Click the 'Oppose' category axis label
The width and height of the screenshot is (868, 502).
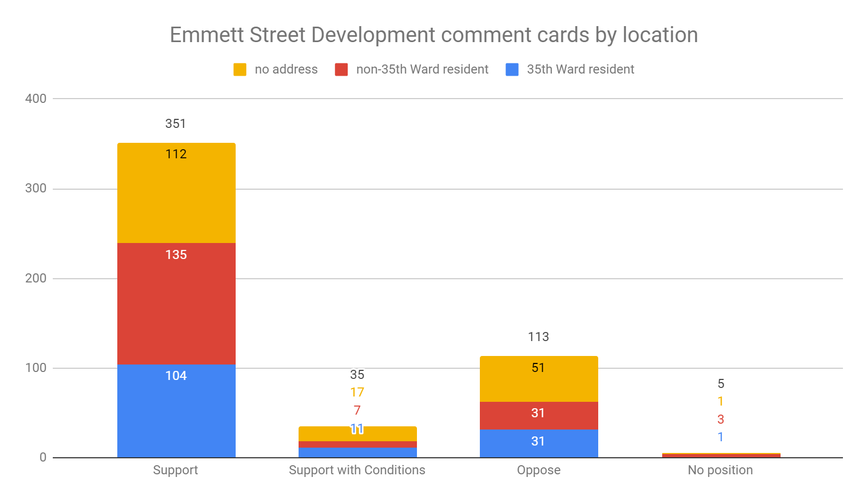pos(539,470)
